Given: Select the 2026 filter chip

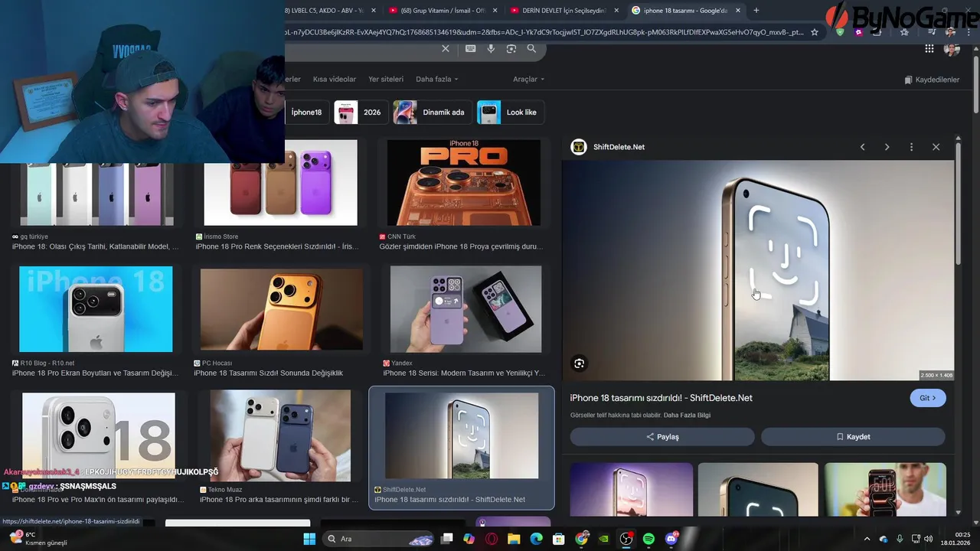Looking at the screenshot, I should pos(361,112).
